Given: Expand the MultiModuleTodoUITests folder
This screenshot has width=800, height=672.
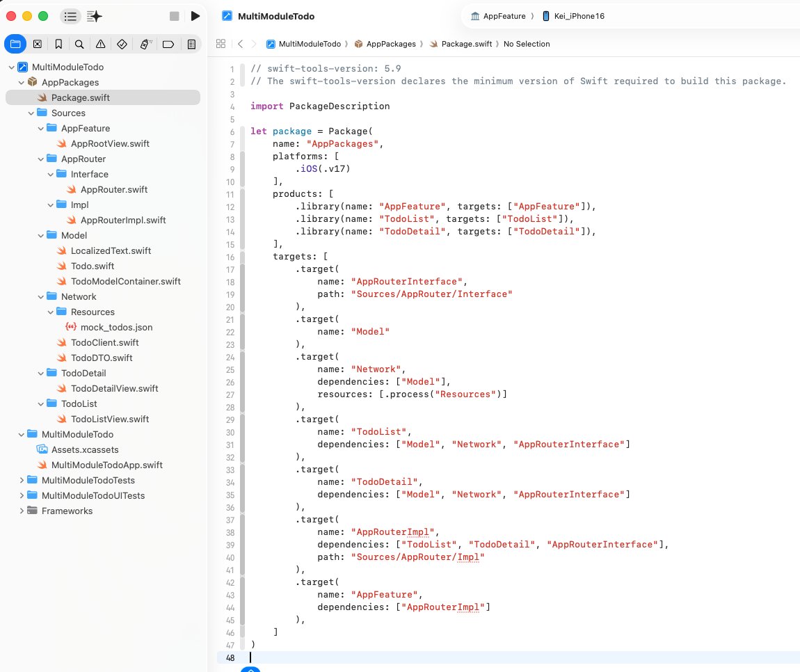Looking at the screenshot, I should [x=21, y=495].
